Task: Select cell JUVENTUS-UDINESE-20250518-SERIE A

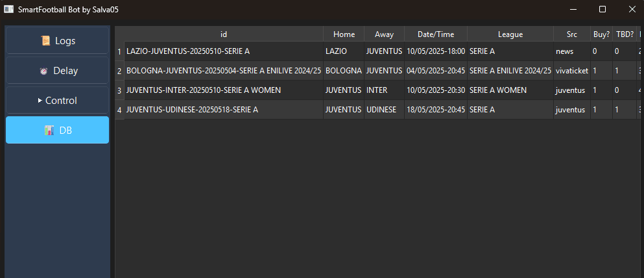Action: point(224,110)
